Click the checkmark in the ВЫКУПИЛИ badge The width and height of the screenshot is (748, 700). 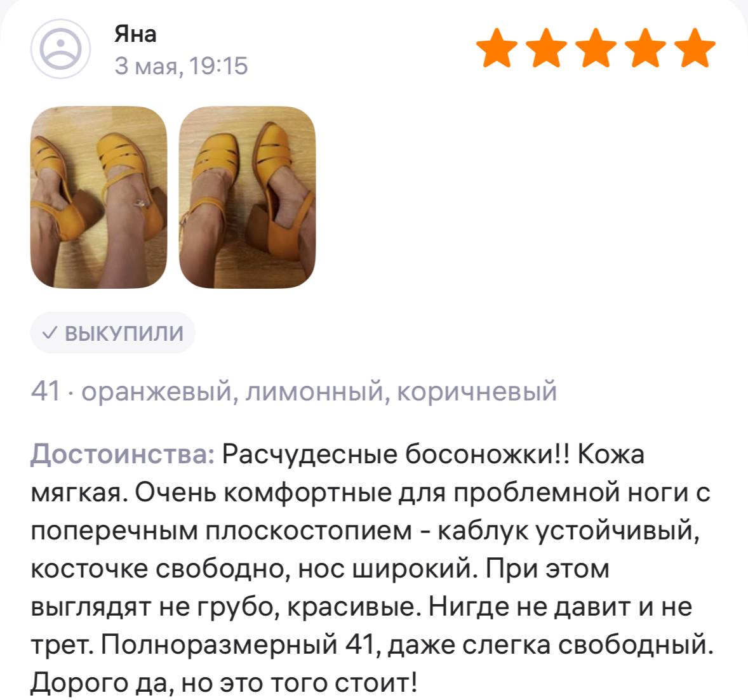(x=50, y=333)
